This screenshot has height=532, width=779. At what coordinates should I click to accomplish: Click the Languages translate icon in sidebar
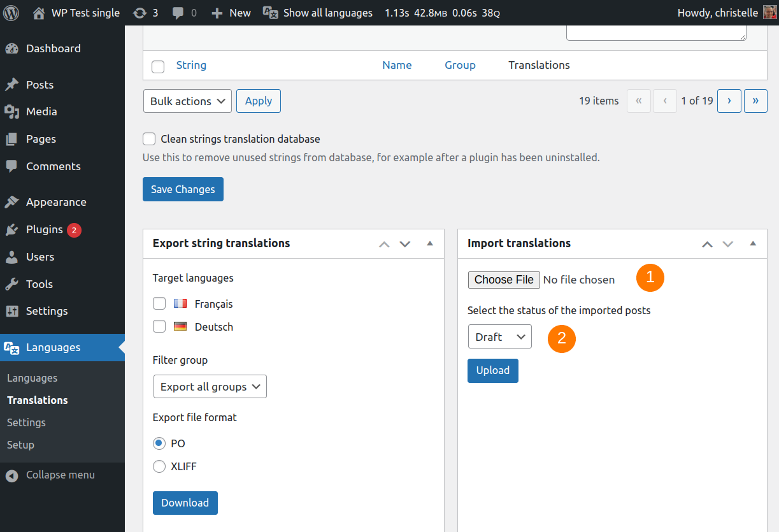(x=11, y=347)
